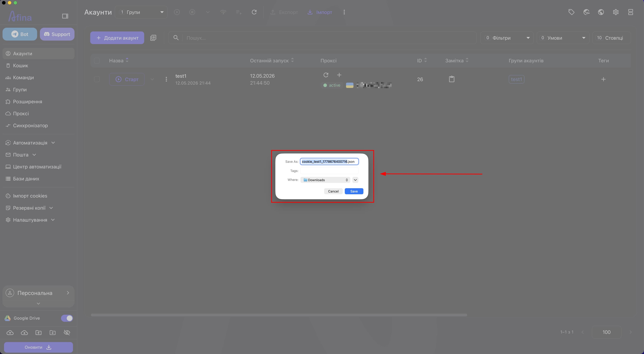Open the Групи sidebar item
Screen dimensions: 644x354
pyautogui.click(x=39, y=90)
